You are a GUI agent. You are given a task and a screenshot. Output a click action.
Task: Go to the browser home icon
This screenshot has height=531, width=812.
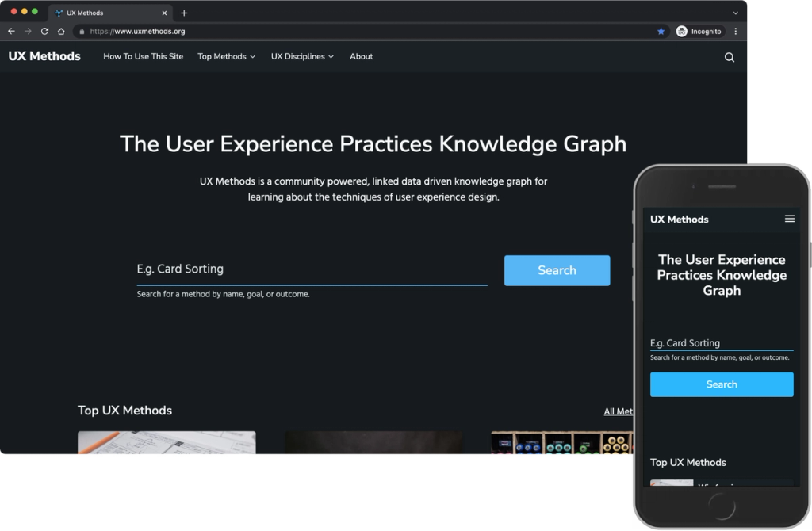pos(61,31)
